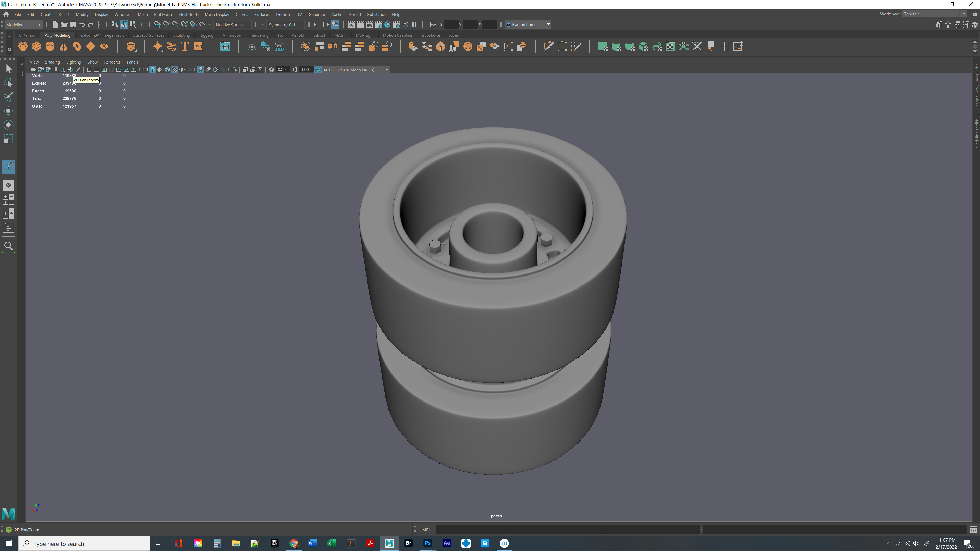Create a polygon cube from the shelf
The width and height of the screenshot is (980, 551).
click(36, 46)
